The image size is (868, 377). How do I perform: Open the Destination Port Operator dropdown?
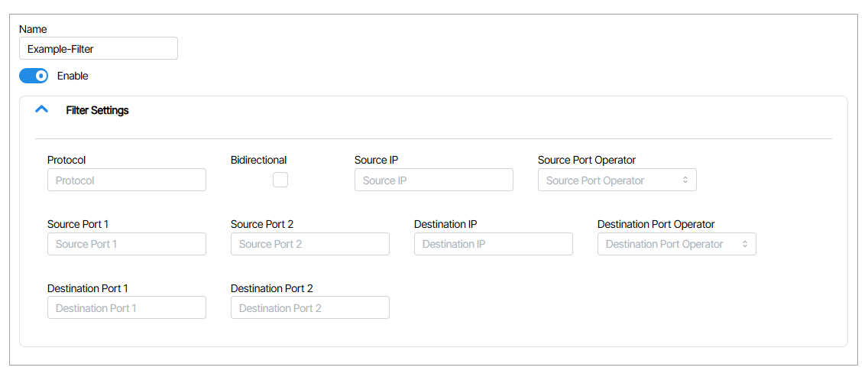[x=675, y=244]
